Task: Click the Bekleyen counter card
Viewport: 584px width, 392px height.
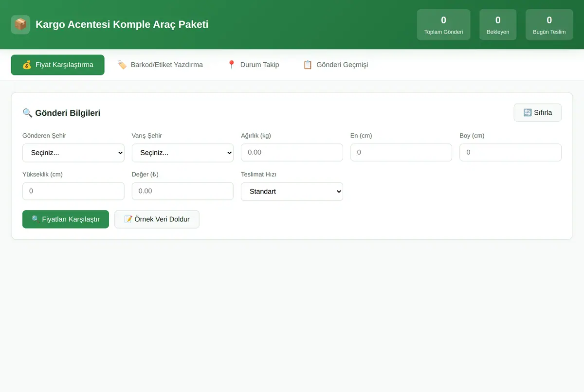Action: [498, 24]
